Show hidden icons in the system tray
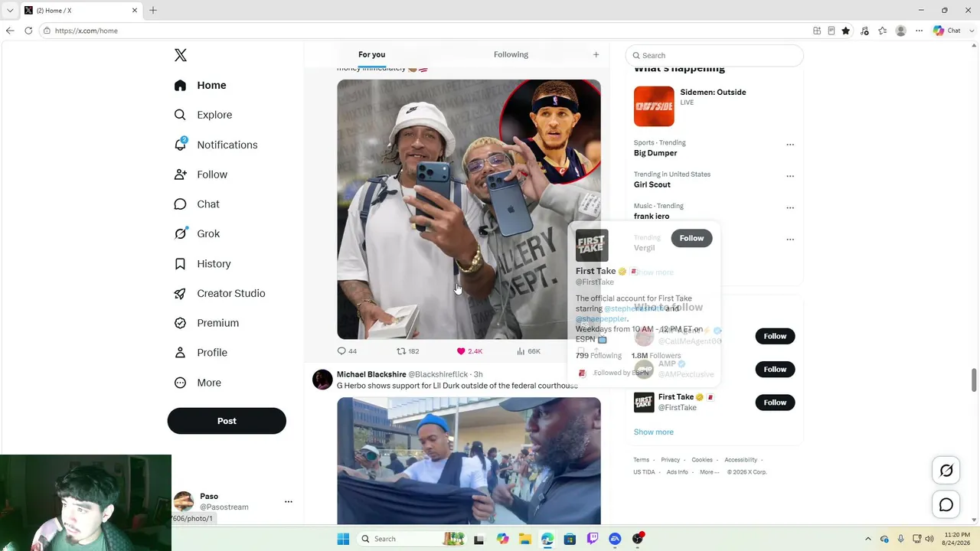Image resolution: width=980 pixels, height=551 pixels. click(867, 539)
